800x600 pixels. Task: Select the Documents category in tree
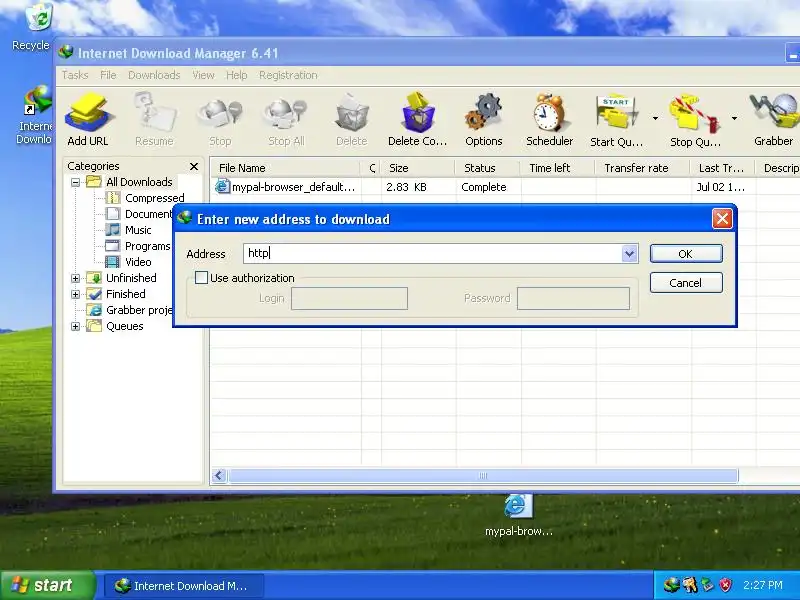click(x=139, y=214)
